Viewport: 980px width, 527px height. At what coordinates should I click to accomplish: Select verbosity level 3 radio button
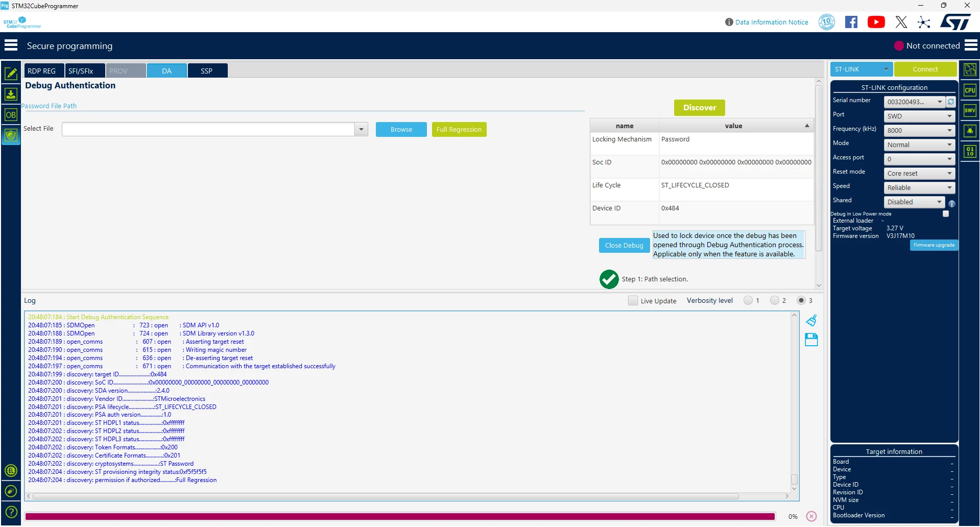tap(801, 300)
